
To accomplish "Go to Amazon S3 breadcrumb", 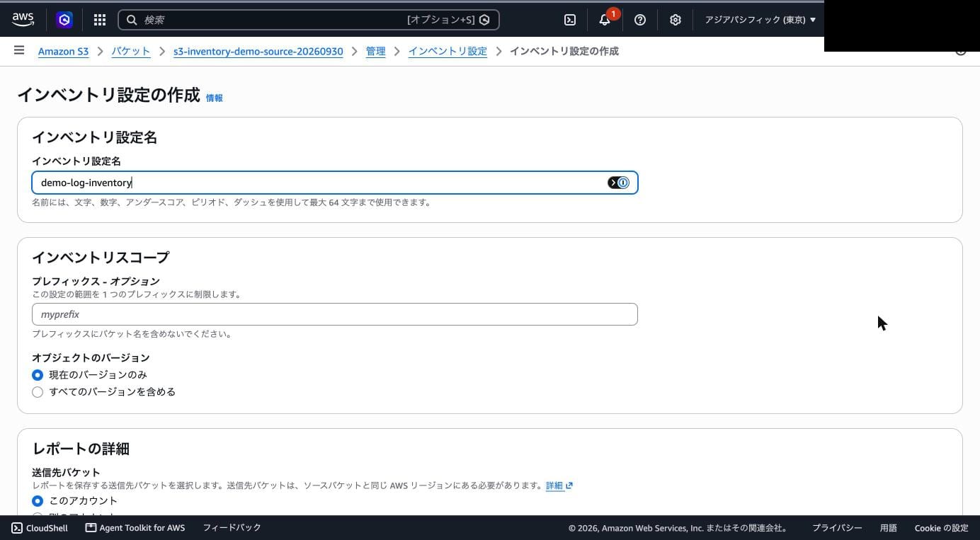I will 64,51.
